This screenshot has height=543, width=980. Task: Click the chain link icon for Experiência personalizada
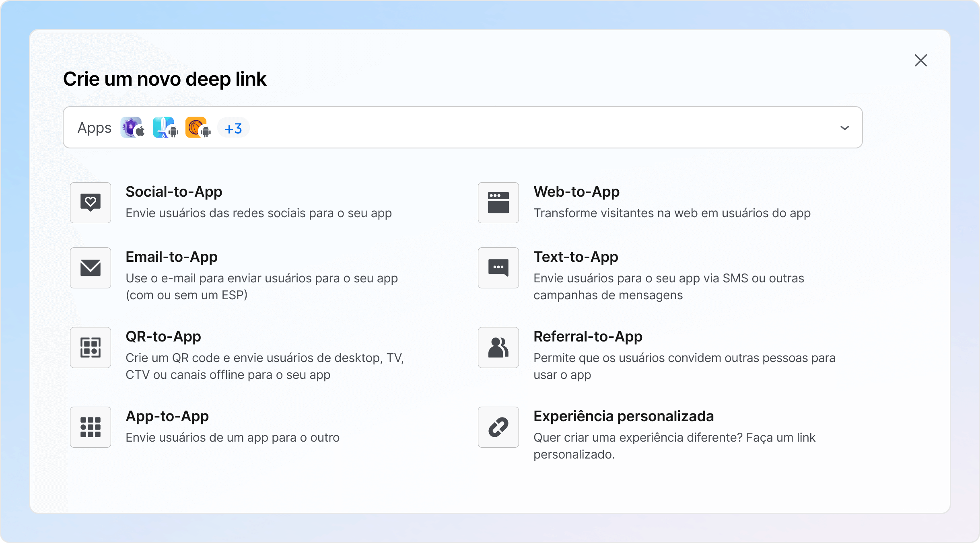pos(498,427)
